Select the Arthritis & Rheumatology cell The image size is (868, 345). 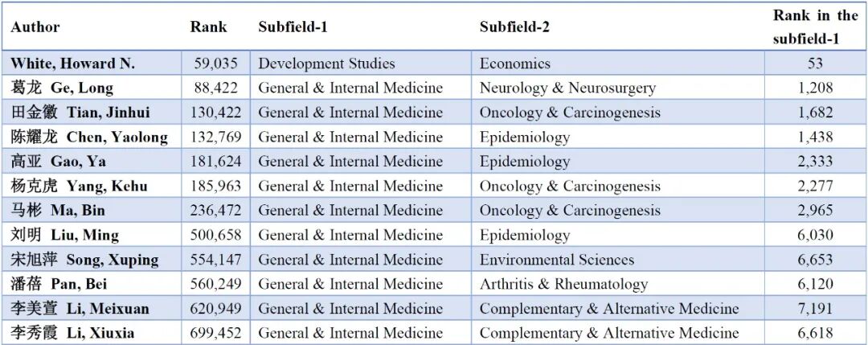pos(563,284)
